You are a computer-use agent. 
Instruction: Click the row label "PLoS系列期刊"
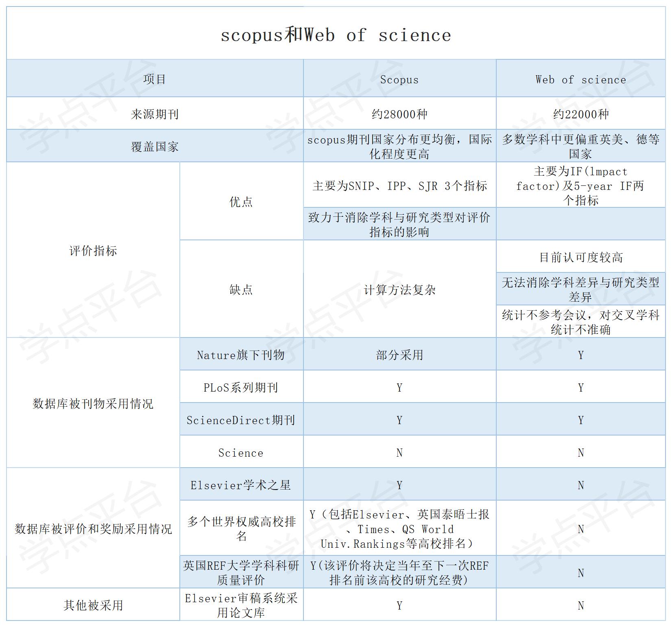click(x=241, y=387)
